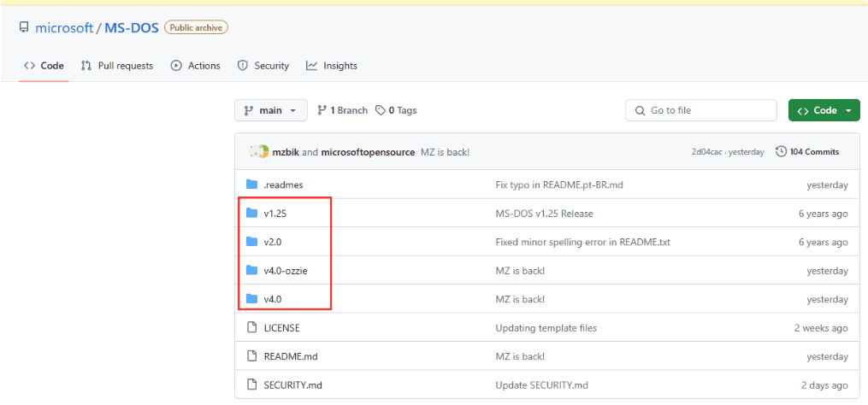The width and height of the screenshot is (868, 405).
Task: Open the README.md file
Action: (x=291, y=357)
